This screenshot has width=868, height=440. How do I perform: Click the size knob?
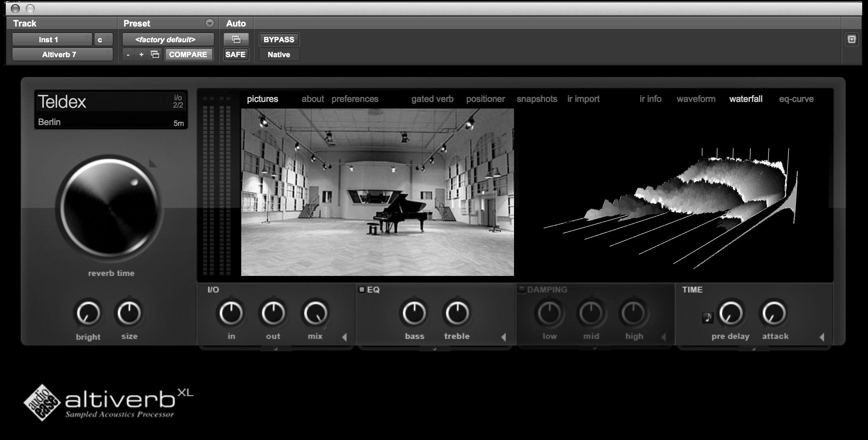tap(129, 313)
